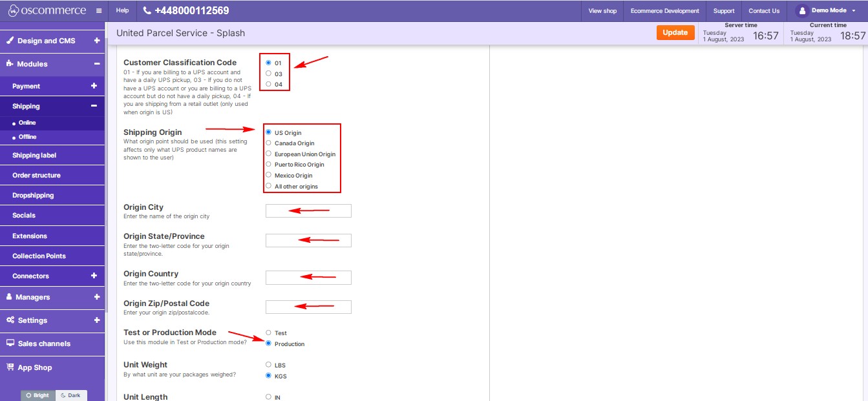
Task: Choose US Origin shipping origin
Action: point(268,132)
